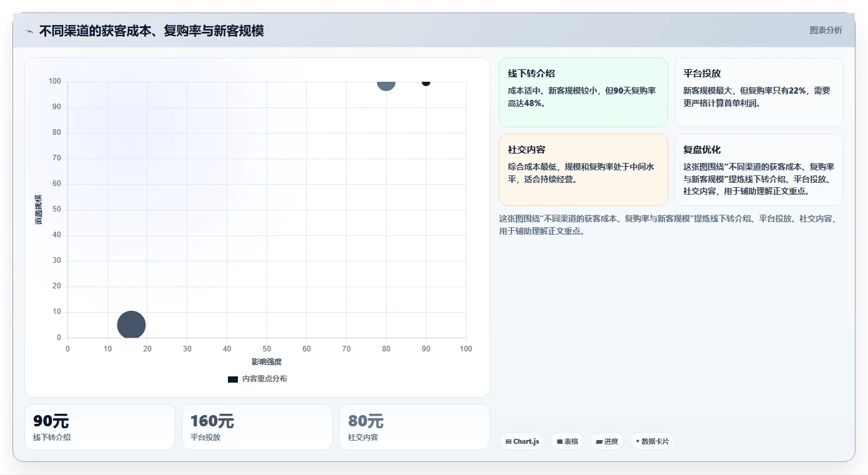The width and height of the screenshot is (868, 475).
Task: Click the 表格 tag pill
Action: 567,441
